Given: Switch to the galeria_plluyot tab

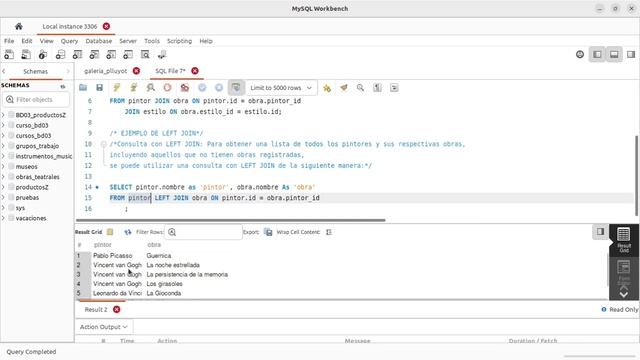Looking at the screenshot, I should (x=106, y=71).
